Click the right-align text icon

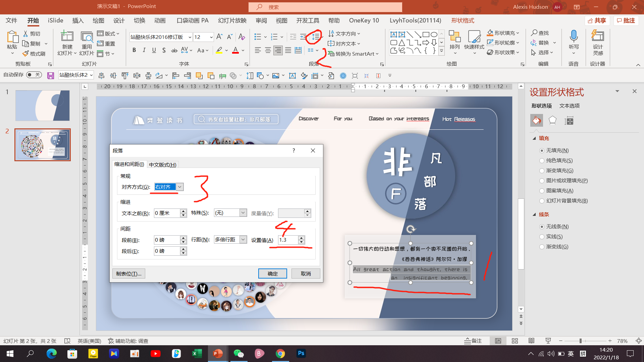pyautogui.click(x=278, y=50)
